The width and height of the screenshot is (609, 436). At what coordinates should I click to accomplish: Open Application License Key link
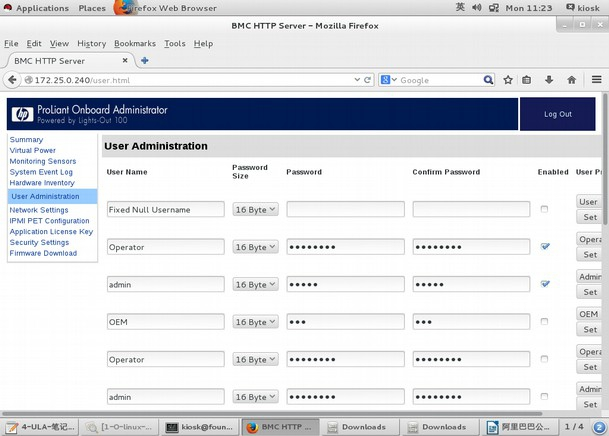click(x=51, y=232)
